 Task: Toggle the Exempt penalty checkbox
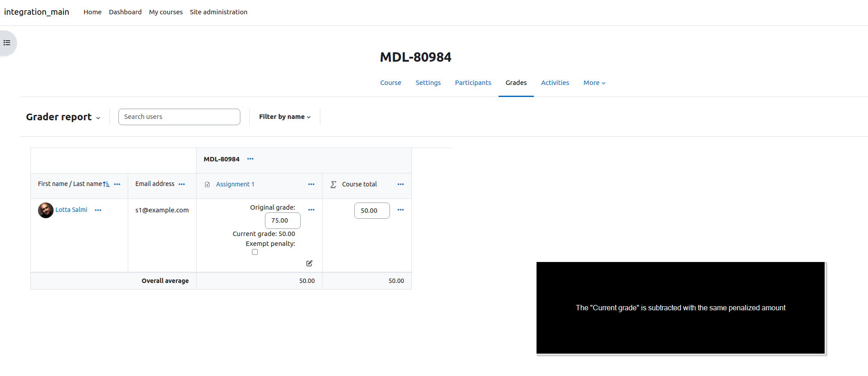point(255,252)
